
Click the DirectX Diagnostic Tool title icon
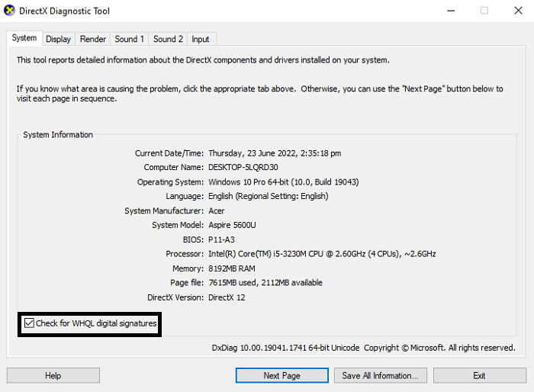(9, 11)
